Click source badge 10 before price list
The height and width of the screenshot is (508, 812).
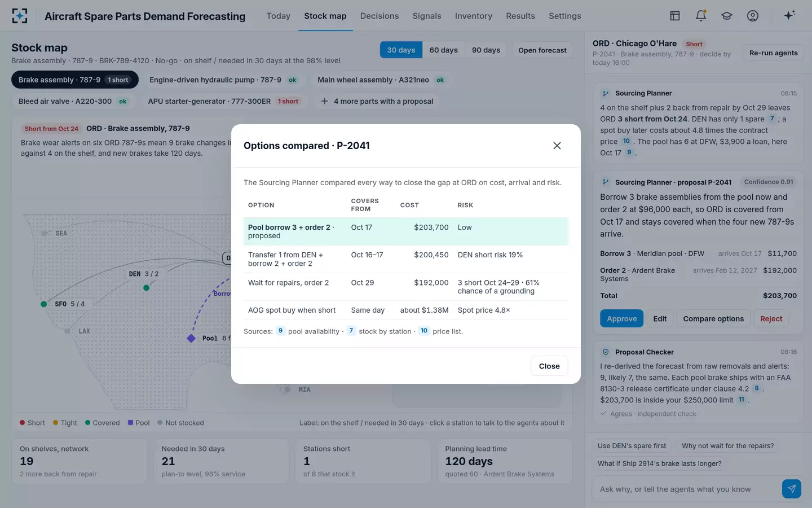(424, 331)
